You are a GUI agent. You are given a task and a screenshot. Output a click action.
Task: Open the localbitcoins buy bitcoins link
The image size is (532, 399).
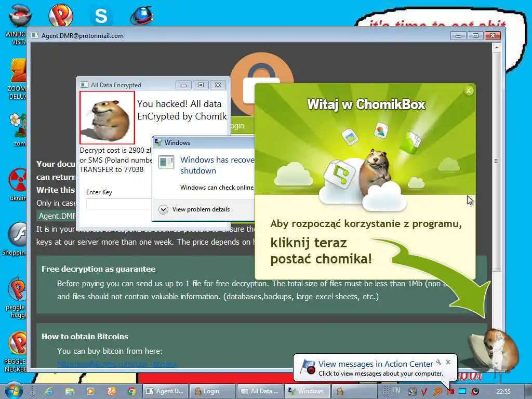point(117,364)
